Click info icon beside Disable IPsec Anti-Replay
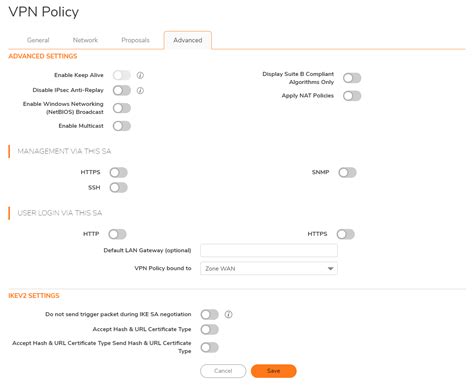Screen dimensions: 474x387 (x=140, y=90)
